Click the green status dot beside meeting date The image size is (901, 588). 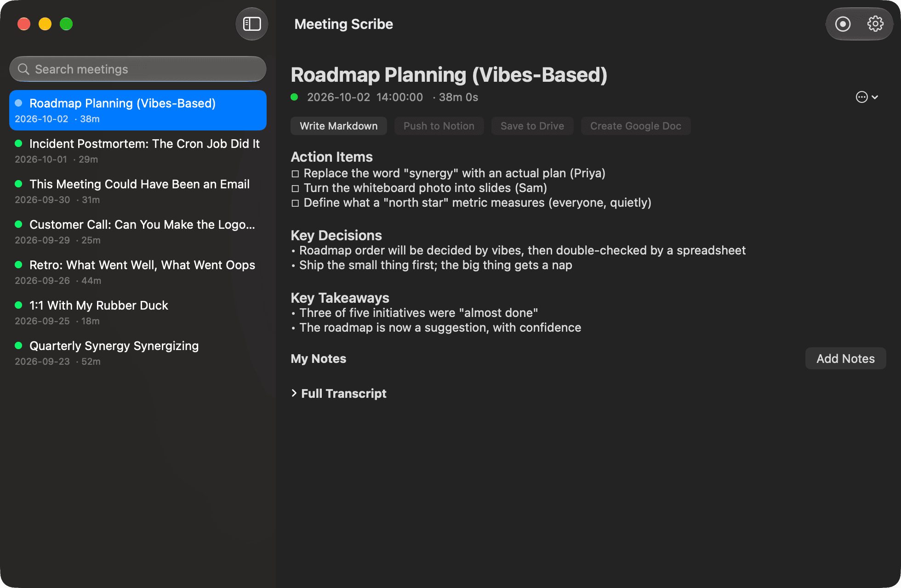(295, 97)
